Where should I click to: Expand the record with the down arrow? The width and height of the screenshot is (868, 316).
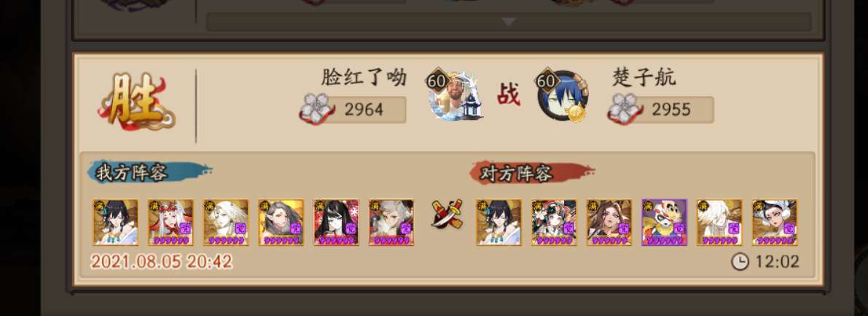pos(509,22)
